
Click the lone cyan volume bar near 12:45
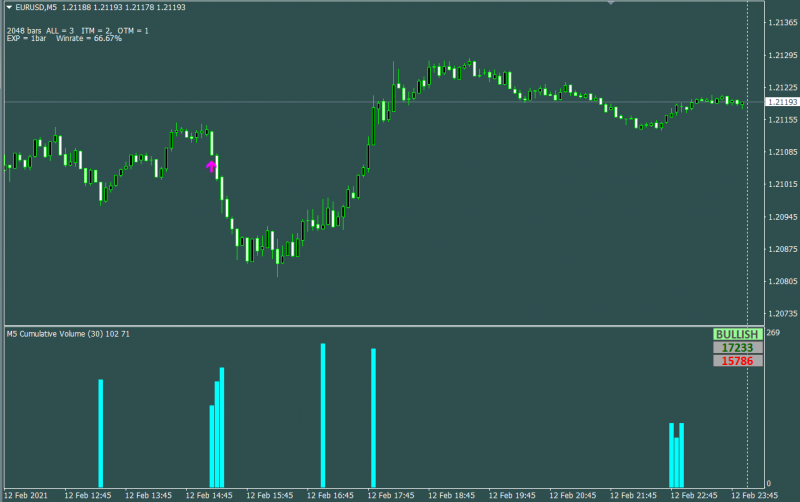click(101, 433)
